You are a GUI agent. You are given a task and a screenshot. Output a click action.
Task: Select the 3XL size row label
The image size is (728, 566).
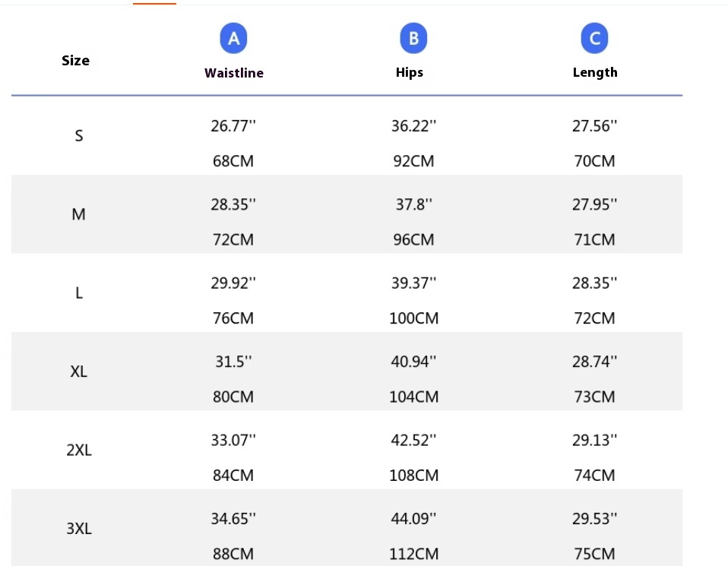[x=79, y=528]
